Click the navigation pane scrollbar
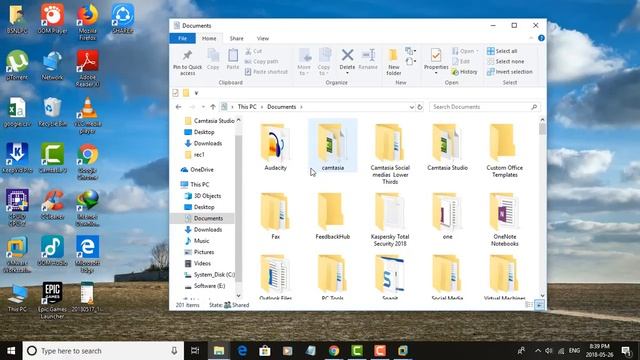This screenshot has height=360, width=640. pyautogui.click(x=238, y=208)
